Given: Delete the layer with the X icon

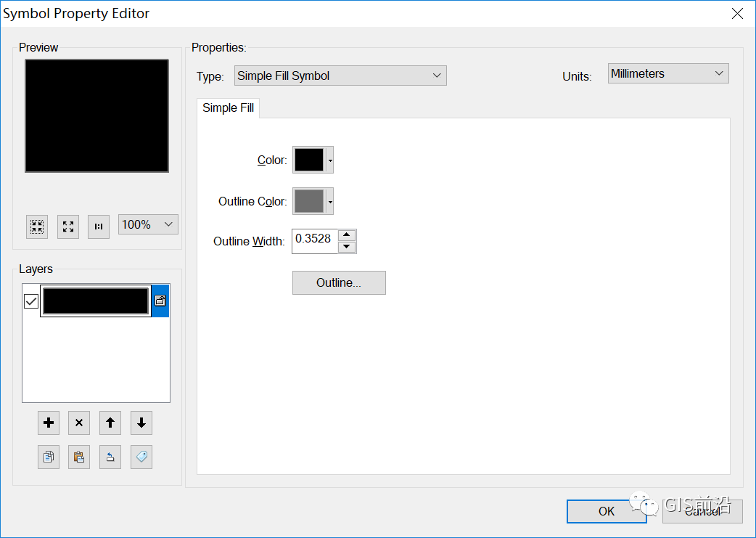Looking at the screenshot, I should [79, 423].
